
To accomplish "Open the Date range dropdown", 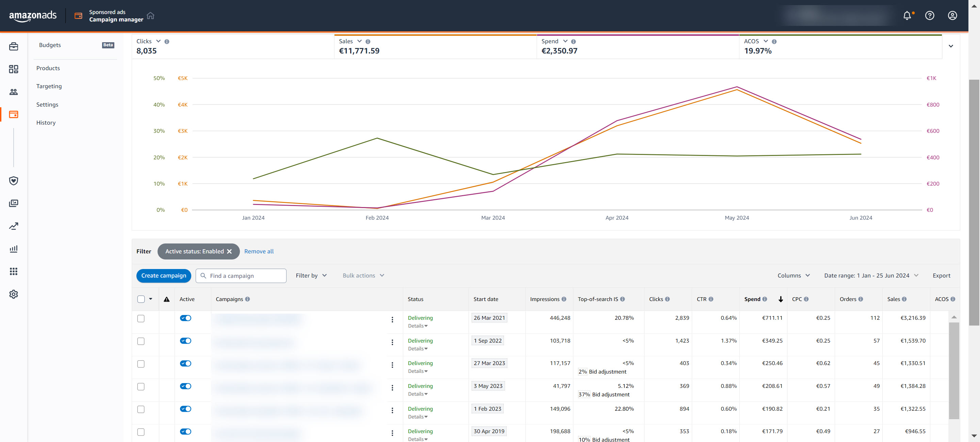I will click(871, 275).
